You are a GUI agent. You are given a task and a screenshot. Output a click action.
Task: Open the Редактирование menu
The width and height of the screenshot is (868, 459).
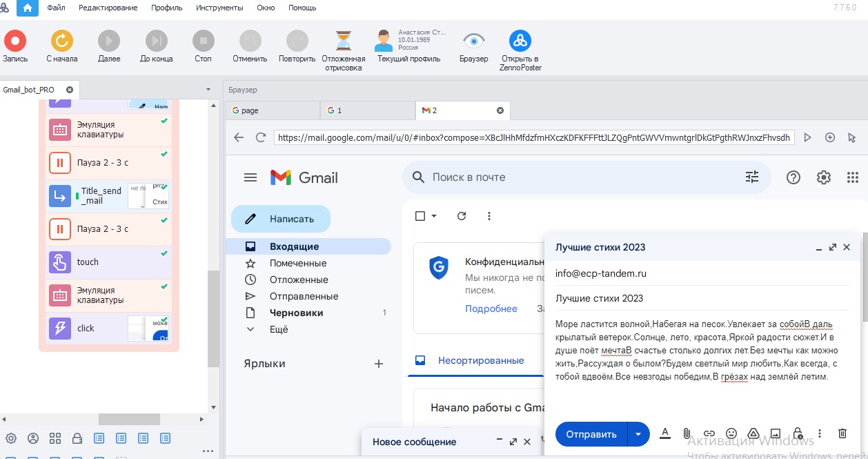click(x=108, y=8)
